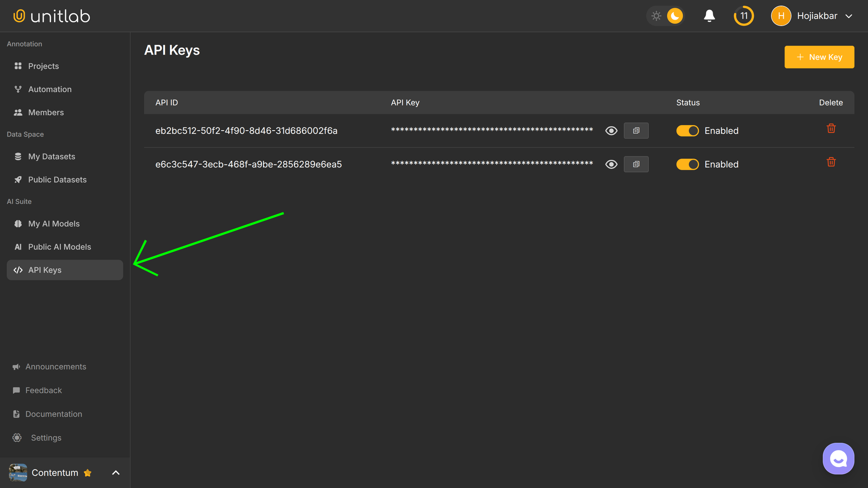Reveal the eb2bc512 API key

pos(611,131)
